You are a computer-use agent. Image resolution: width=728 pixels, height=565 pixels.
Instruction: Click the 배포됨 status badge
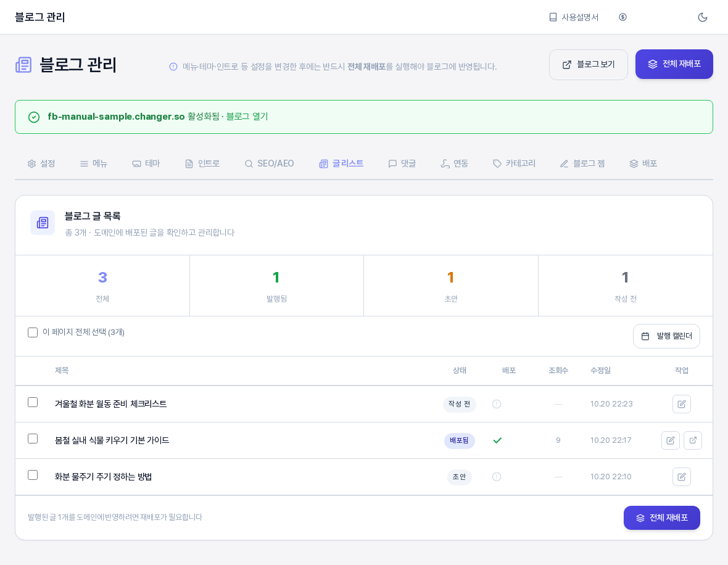point(459,440)
